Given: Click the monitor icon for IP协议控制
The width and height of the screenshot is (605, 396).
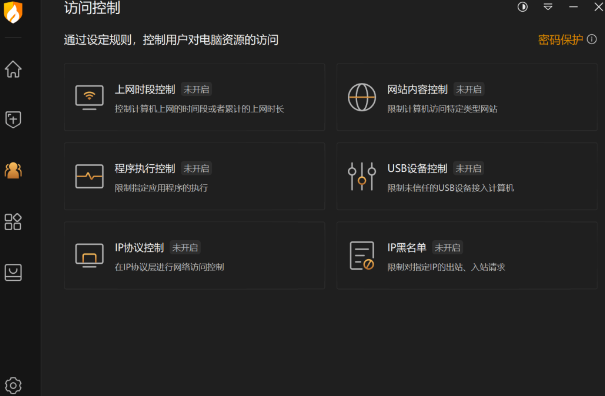Looking at the screenshot, I should pos(89,255).
